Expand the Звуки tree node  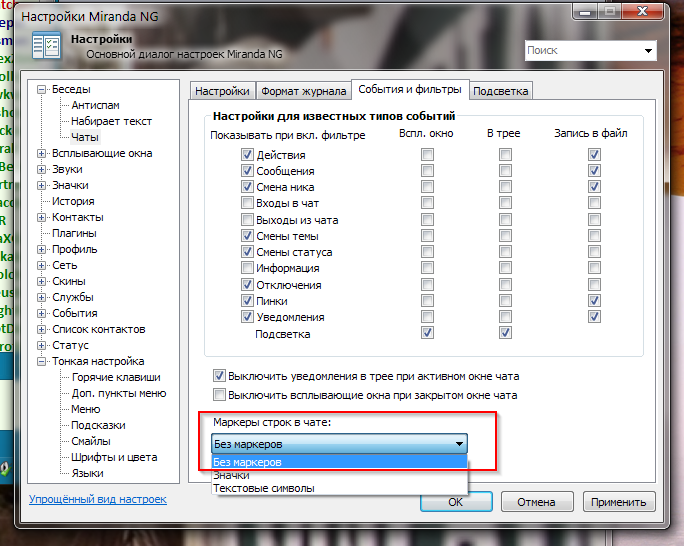[41, 169]
